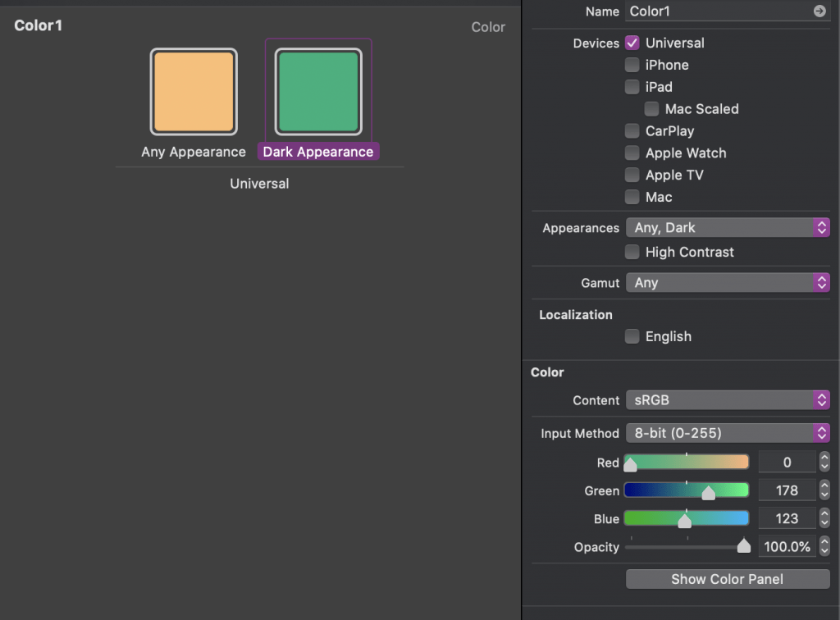Uncheck the Universal devices checkbox
The image size is (840, 620).
pos(632,43)
